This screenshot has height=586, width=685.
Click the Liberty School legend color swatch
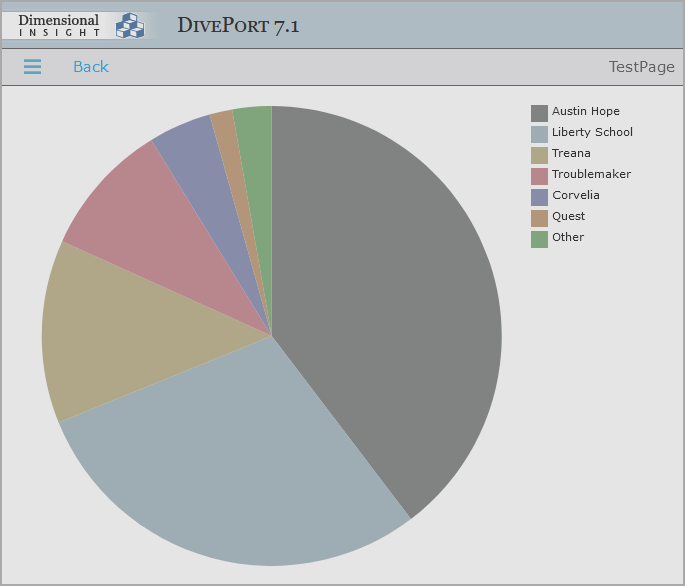[x=539, y=134]
